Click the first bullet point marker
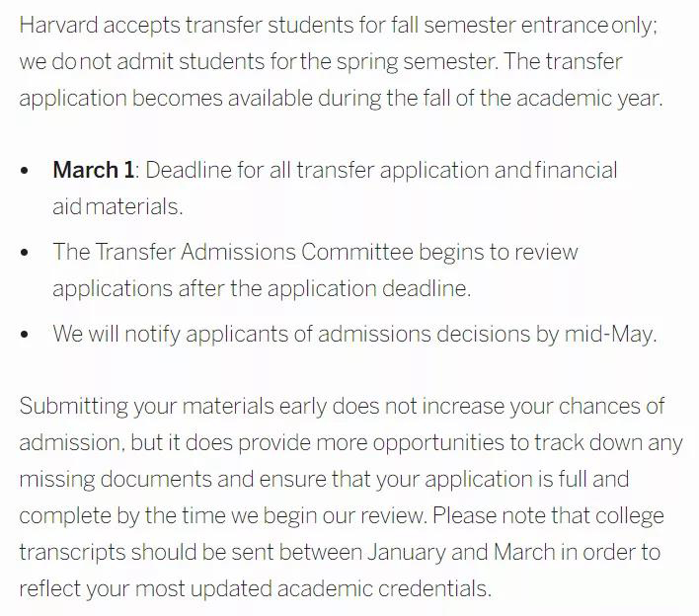Image resolution: width=699 pixels, height=616 pixels. (x=25, y=170)
